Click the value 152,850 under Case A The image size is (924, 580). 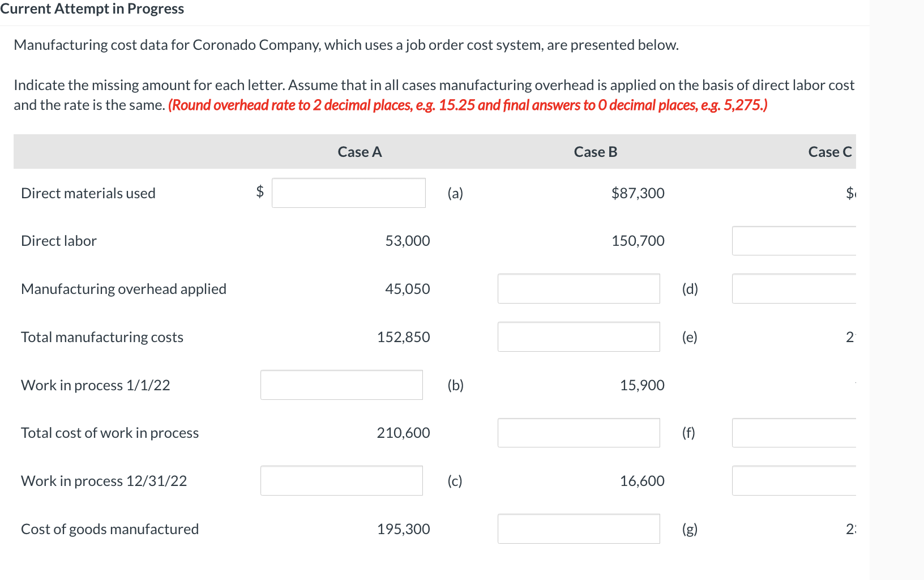[x=403, y=336]
